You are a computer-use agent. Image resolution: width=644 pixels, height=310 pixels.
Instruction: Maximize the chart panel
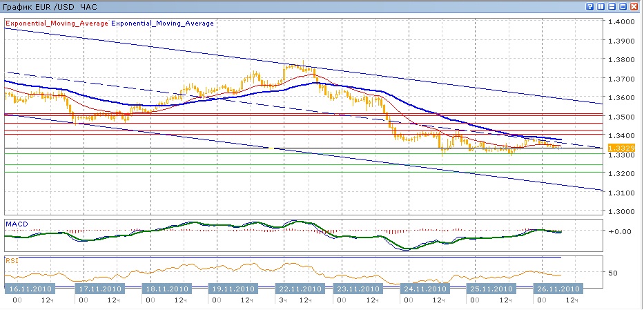pyautogui.click(x=623, y=6)
